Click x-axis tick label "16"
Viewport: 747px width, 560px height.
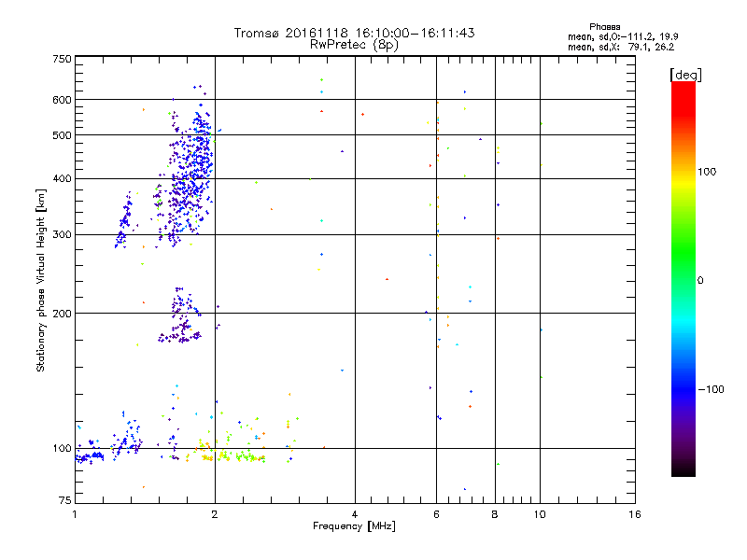coord(635,514)
